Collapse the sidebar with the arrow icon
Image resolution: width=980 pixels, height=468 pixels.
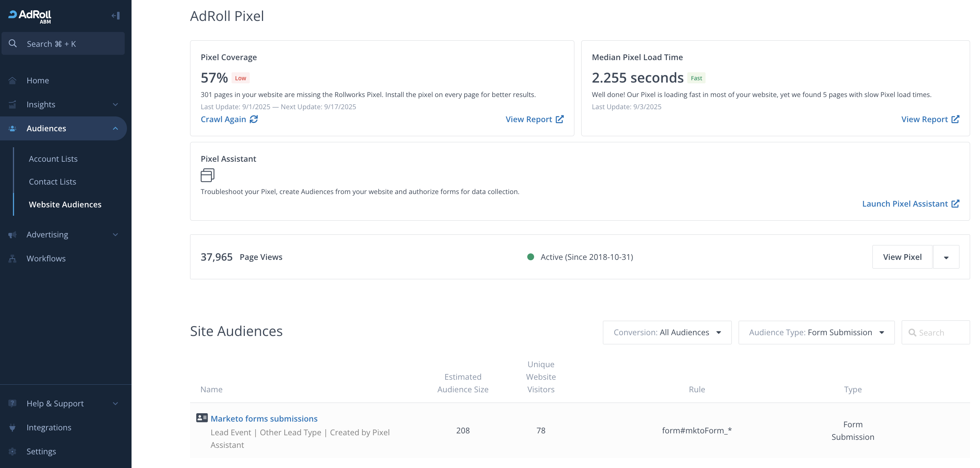[116, 16]
